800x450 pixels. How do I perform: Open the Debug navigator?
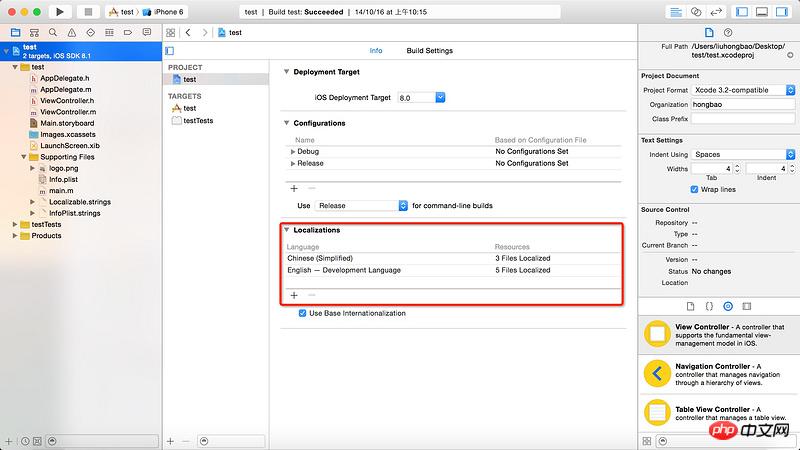click(109, 33)
